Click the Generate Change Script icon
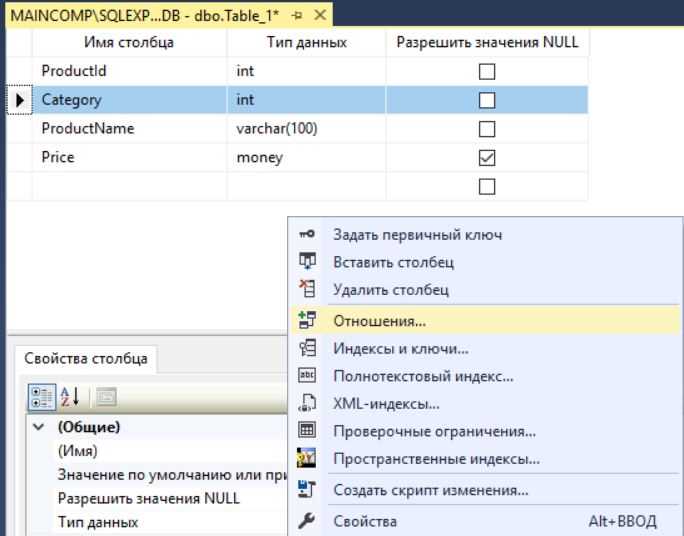 [307, 490]
